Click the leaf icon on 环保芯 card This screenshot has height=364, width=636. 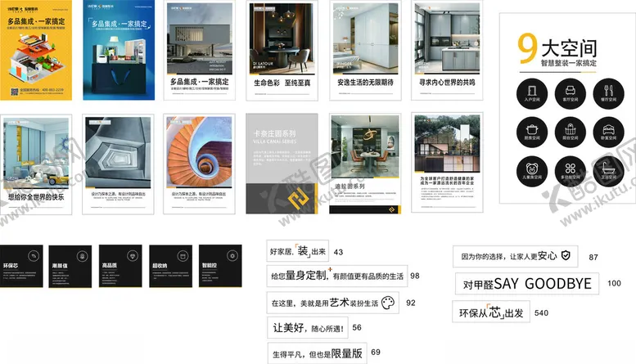click(34, 256)
